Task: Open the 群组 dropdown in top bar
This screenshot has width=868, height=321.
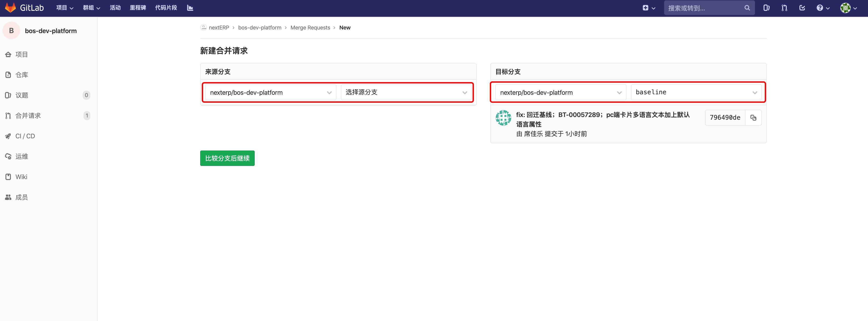Action: coord(92,8)
